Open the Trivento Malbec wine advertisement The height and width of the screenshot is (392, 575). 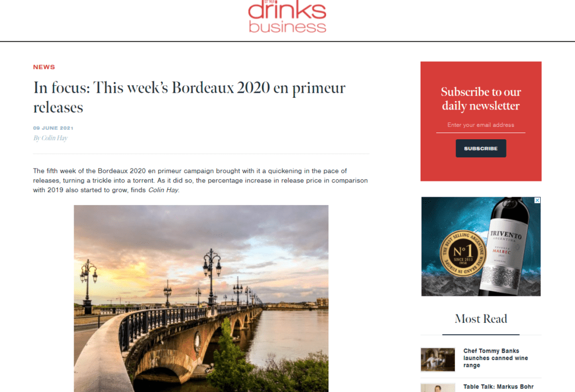click(x=481, y=247)
